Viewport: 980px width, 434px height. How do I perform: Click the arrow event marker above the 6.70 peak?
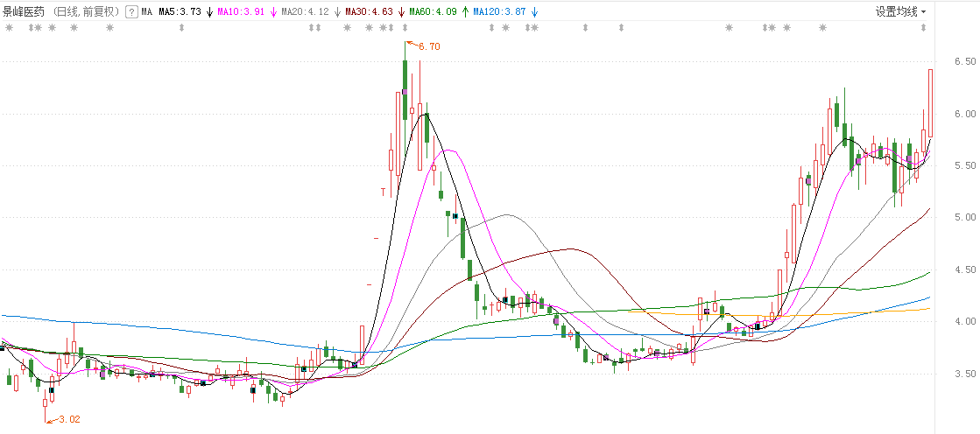coord(405,27)
